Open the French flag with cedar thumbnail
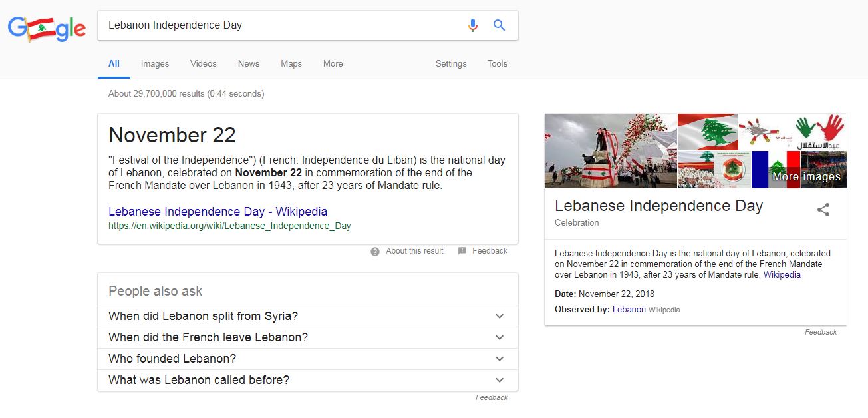 (x=776, y=170)
